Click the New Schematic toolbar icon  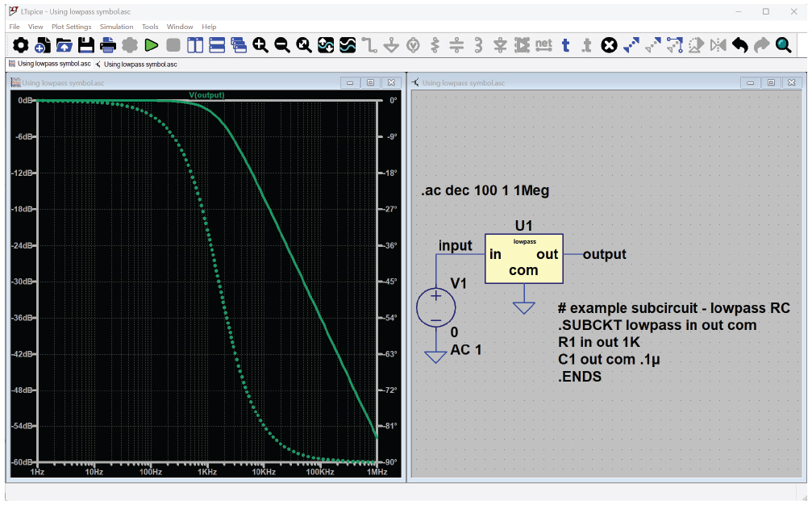pyautogui.click(x=41, y=45)
